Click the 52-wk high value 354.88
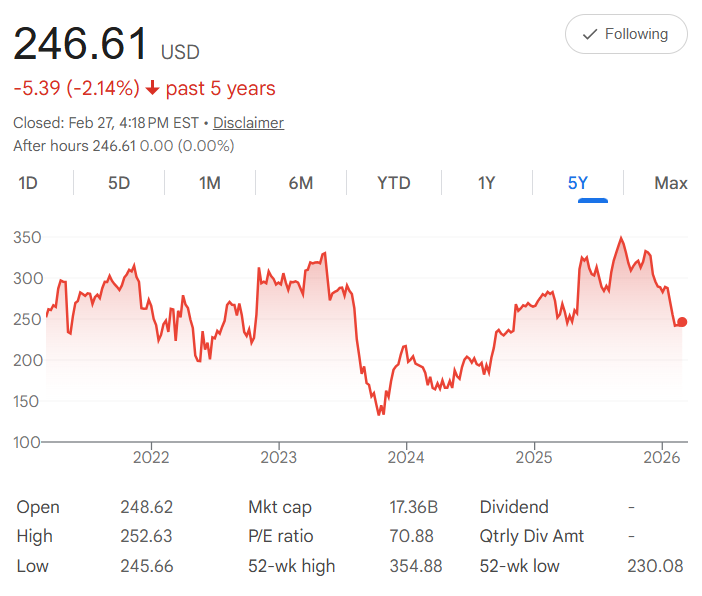 [x=416, y=566]
